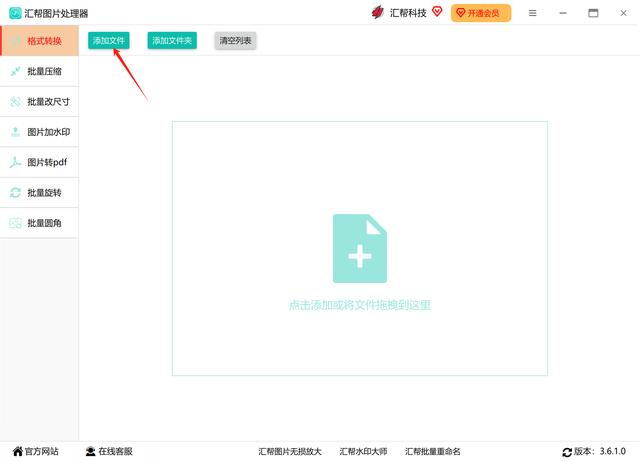Open the 批量改尺寸 tab
The width and height of the screenshot is (640, 461).
40,102
